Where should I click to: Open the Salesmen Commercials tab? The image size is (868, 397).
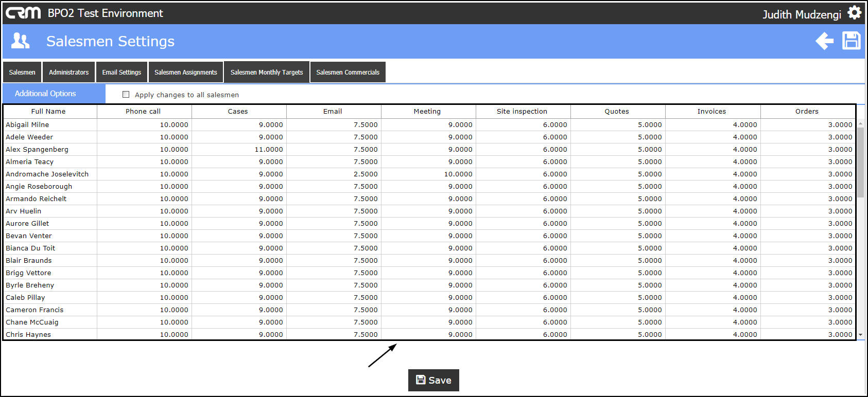click(x=348, y=73)
